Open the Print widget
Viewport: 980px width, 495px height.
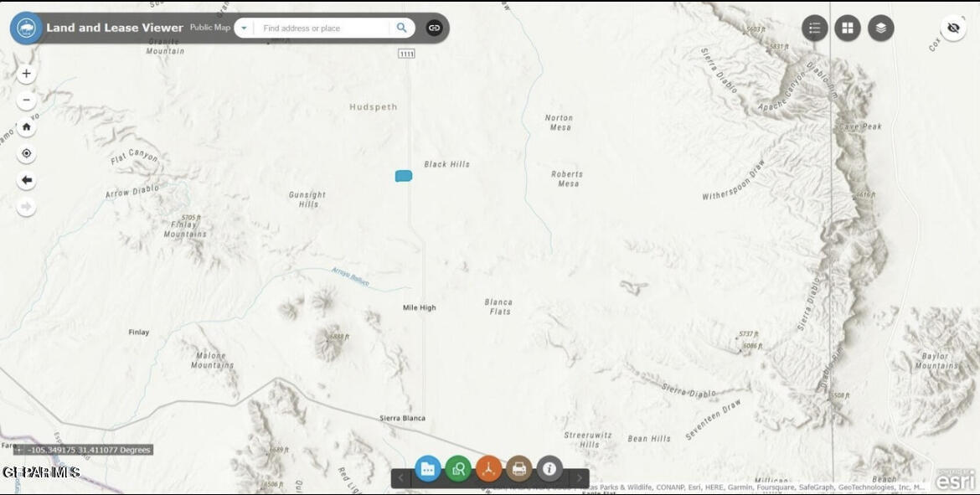click(x=519, y=469)
